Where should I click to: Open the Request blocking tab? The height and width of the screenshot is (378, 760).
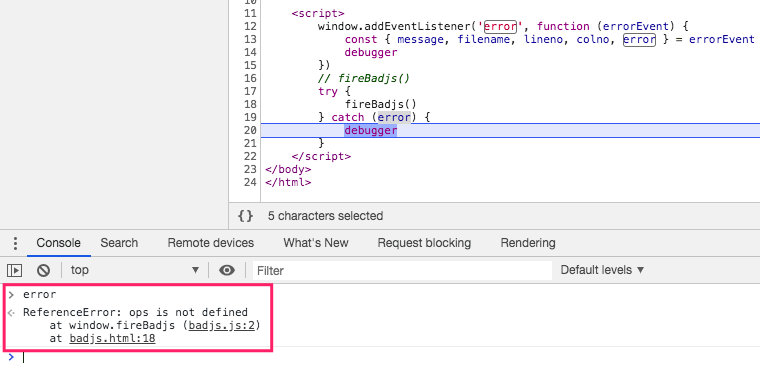(x=424, y=243)
